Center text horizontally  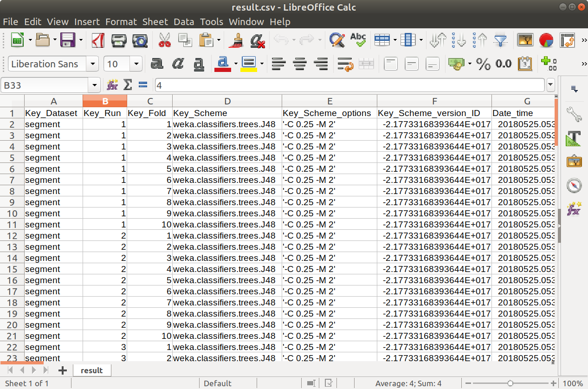299,64
